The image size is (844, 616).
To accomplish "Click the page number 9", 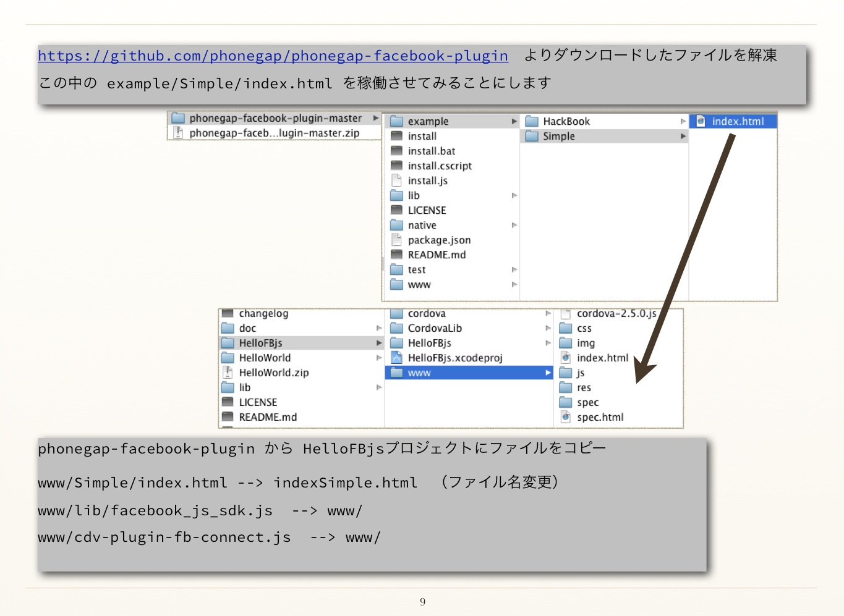I will (x=422, y=601).
